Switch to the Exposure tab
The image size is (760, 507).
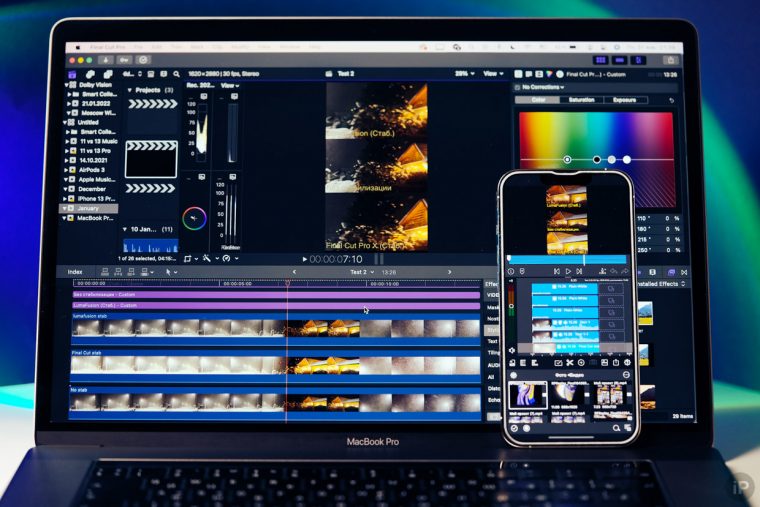(x=625, y=100)
